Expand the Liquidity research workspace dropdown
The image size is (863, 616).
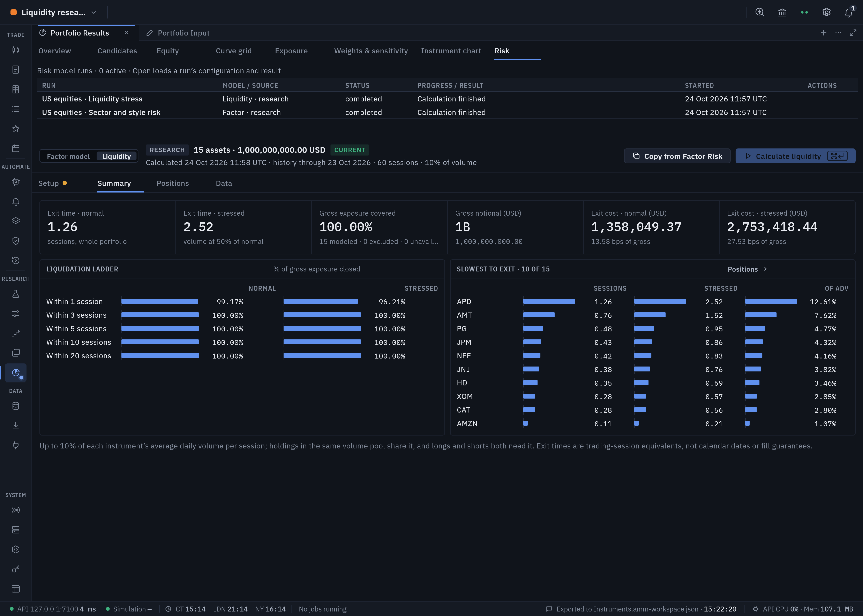click(x=53, y=12)
